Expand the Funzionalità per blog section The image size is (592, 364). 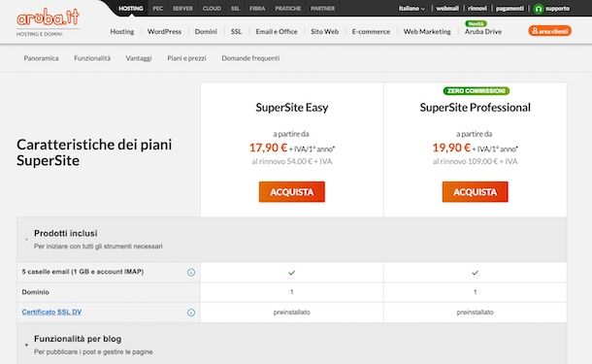pyautogui.click(x=26, y=345)
